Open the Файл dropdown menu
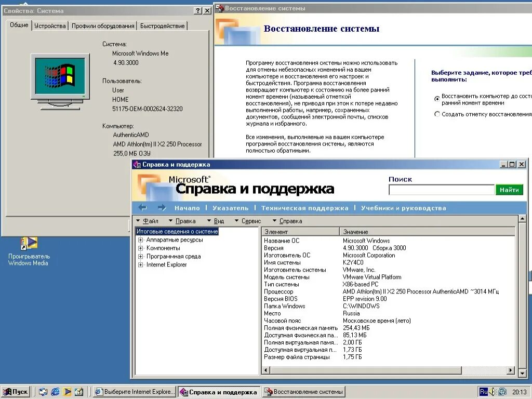Image resolution: width=532 pixels, height=399 pixels. coord(147,221)
